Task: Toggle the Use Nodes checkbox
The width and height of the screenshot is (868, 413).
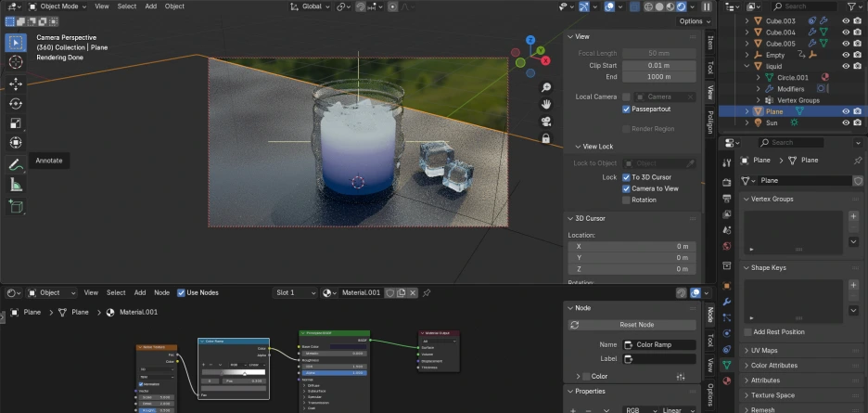Action: (x=181, y=292)
